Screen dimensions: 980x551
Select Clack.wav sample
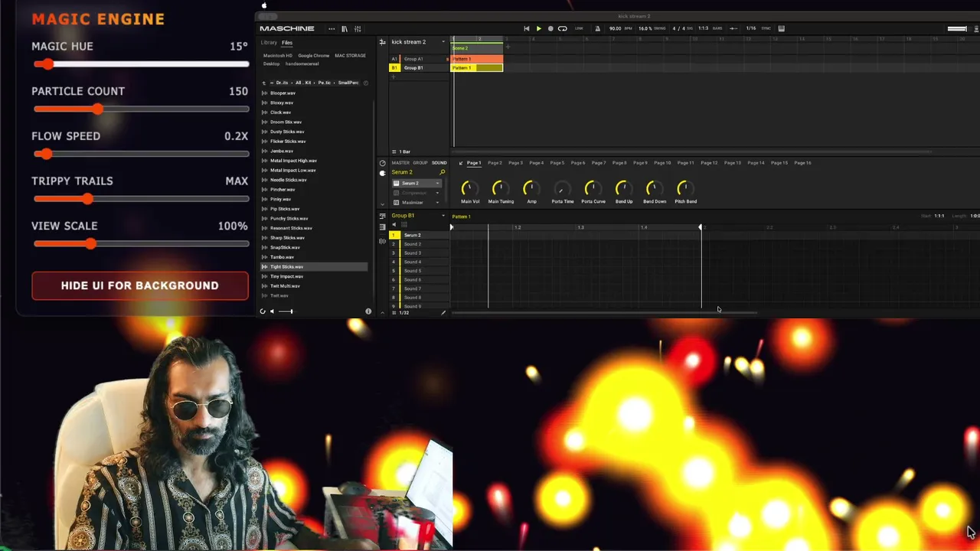click(x=314, y=112)
